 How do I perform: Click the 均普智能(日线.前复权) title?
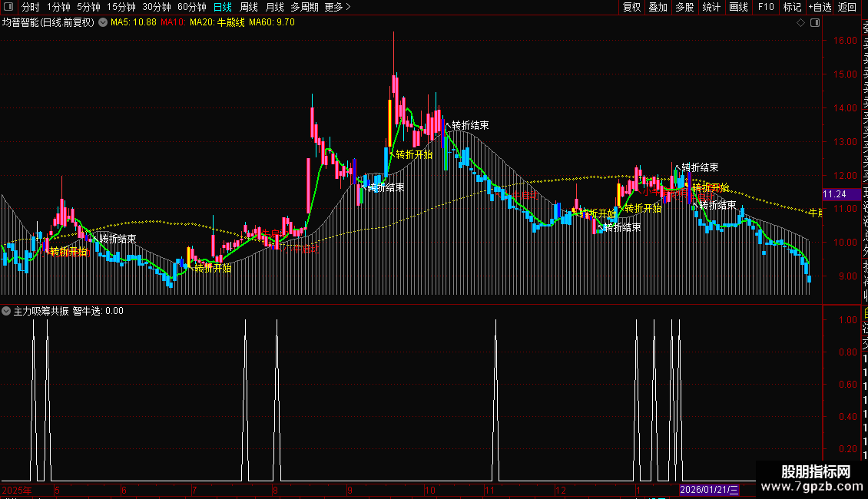(x=48, y=23)
